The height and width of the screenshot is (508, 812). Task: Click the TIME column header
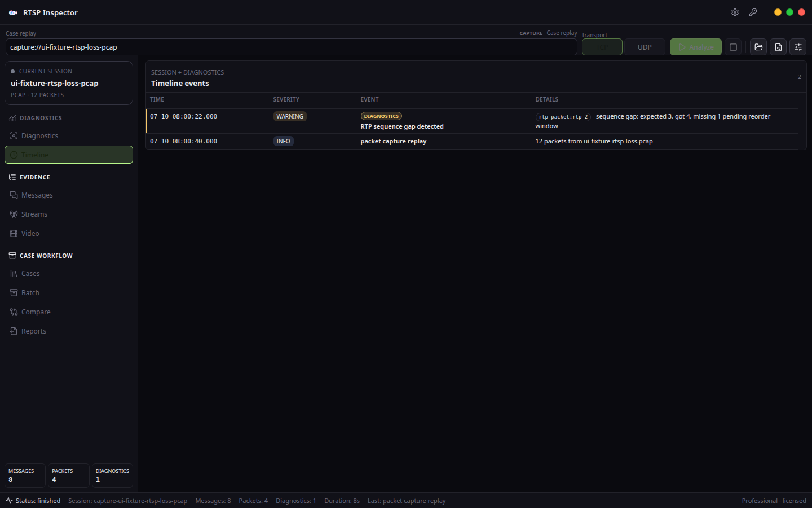point(157,99)
